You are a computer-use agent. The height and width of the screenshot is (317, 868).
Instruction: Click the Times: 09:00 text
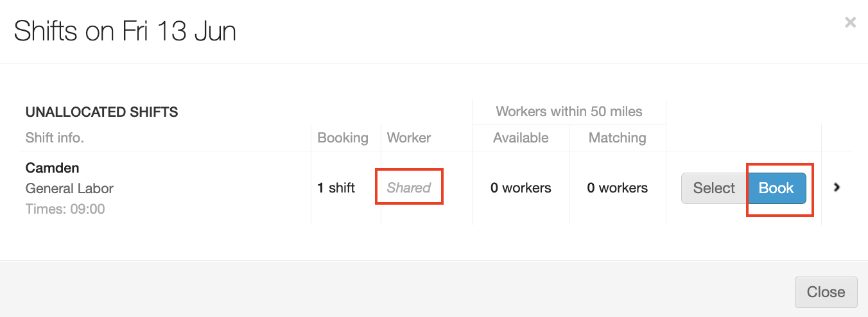pos(65,209)
